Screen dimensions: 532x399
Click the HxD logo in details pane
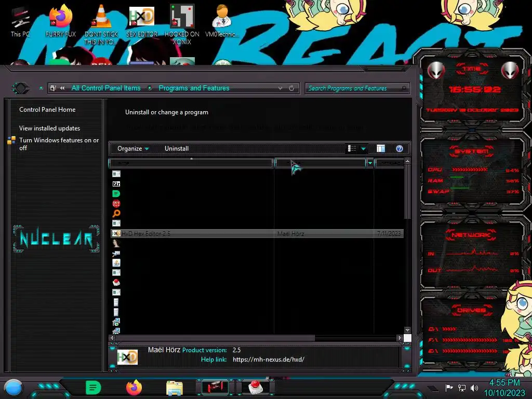pyautogui.click(x=127, y=357)
